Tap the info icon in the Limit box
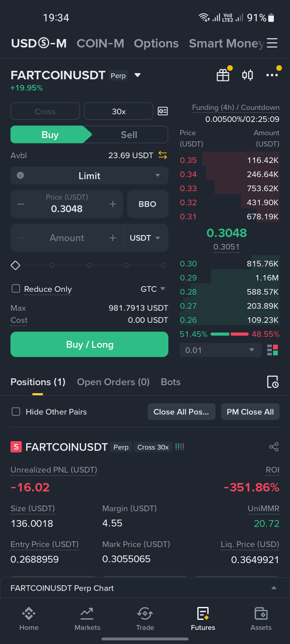290x644 pixels. pos(21,175)
